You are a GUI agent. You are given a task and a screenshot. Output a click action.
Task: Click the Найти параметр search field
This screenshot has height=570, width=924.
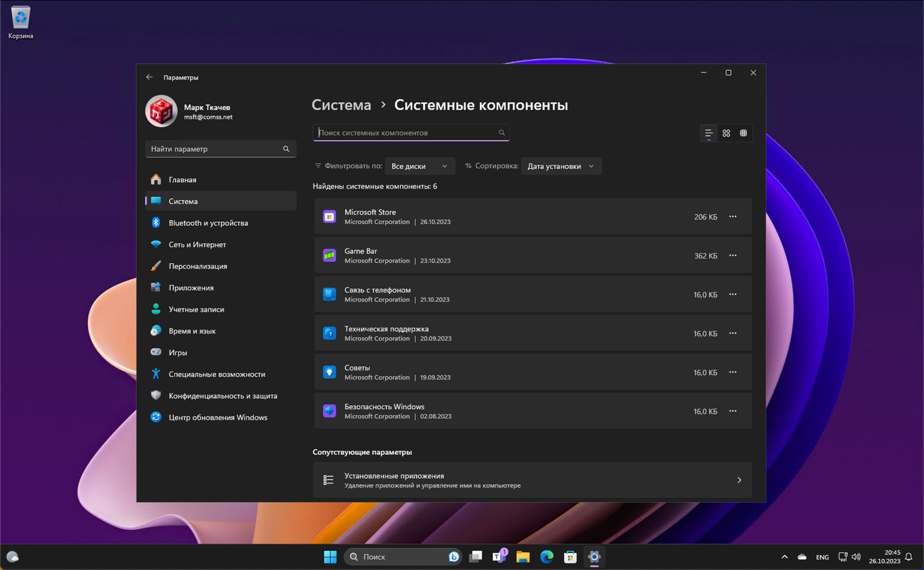[x=221, y=149]
